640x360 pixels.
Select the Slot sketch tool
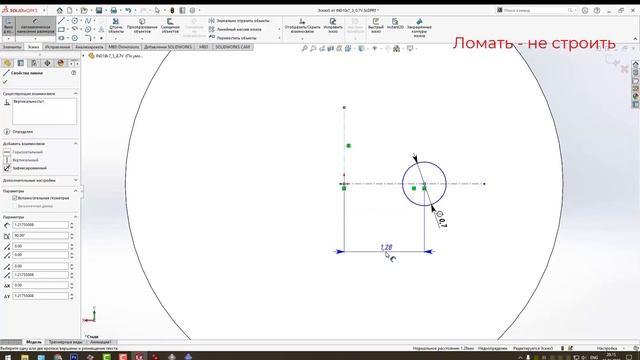click(61, 38)
